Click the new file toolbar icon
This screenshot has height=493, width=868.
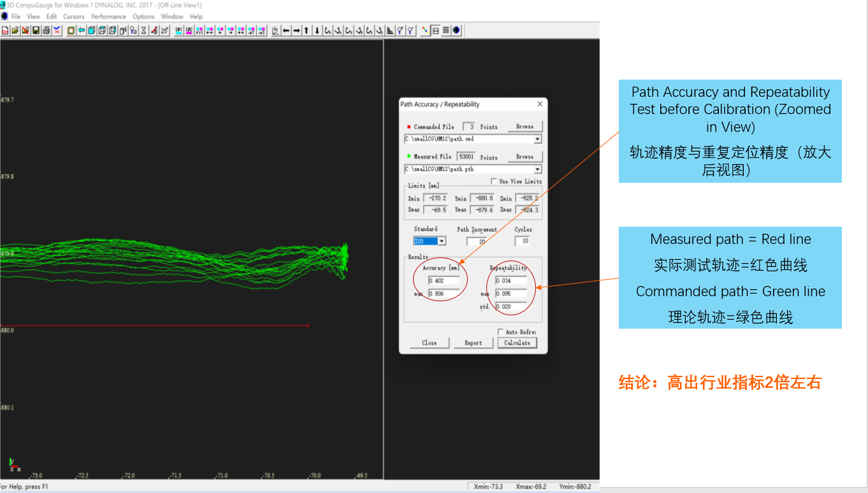5,31
